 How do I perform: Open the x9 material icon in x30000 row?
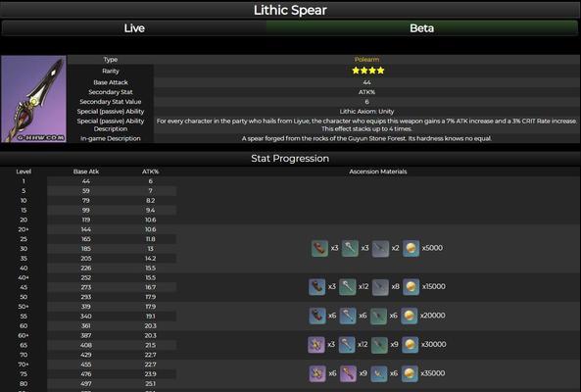pyautogui.click(x=379, y=345)
